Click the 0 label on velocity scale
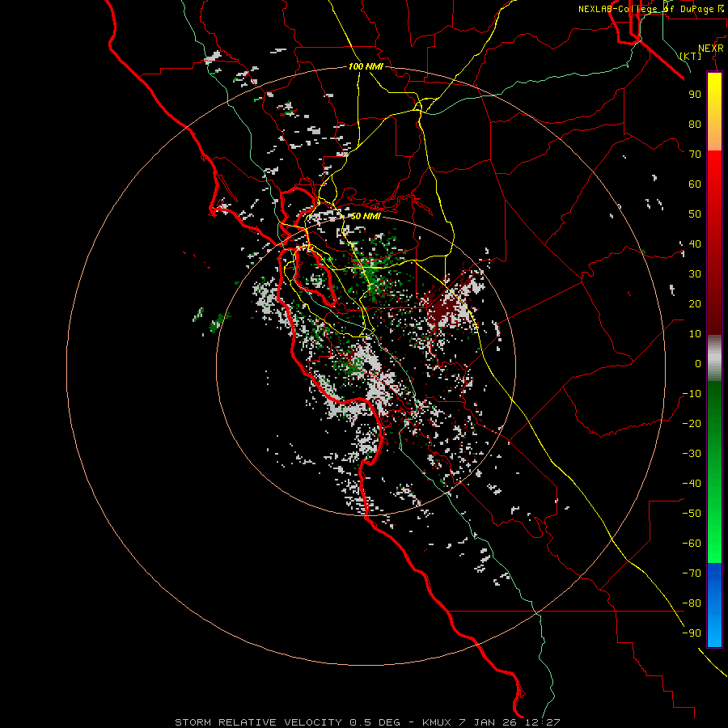 (698, 364)
